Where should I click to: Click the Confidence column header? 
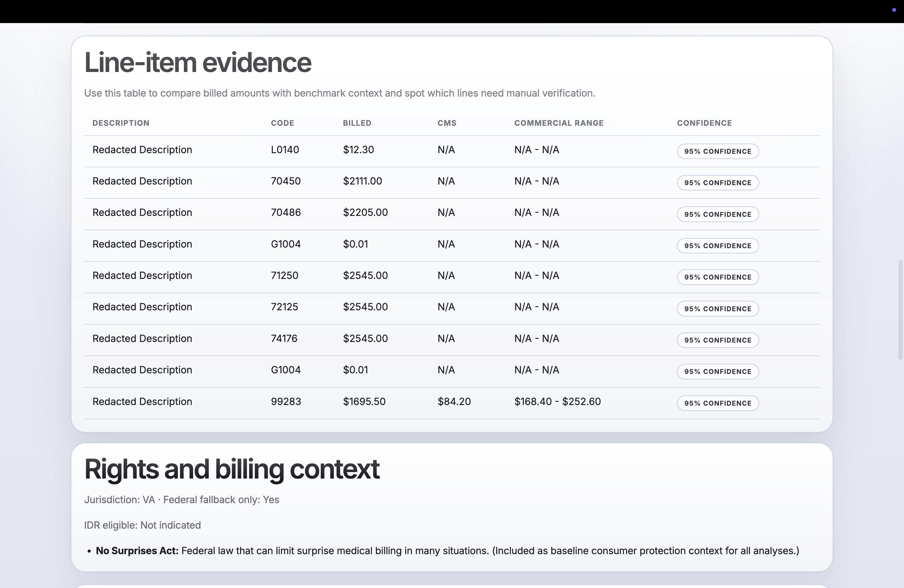click(704, 123)
